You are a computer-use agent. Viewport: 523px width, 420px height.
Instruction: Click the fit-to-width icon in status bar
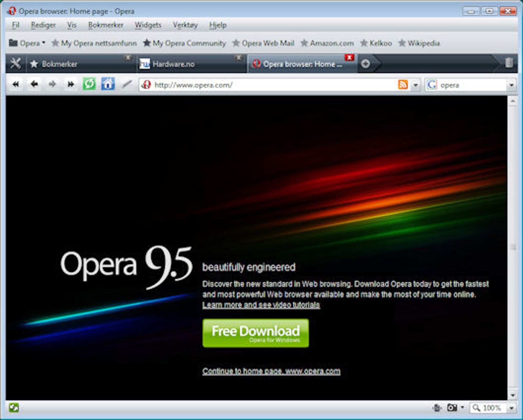(x=437, y=408)
